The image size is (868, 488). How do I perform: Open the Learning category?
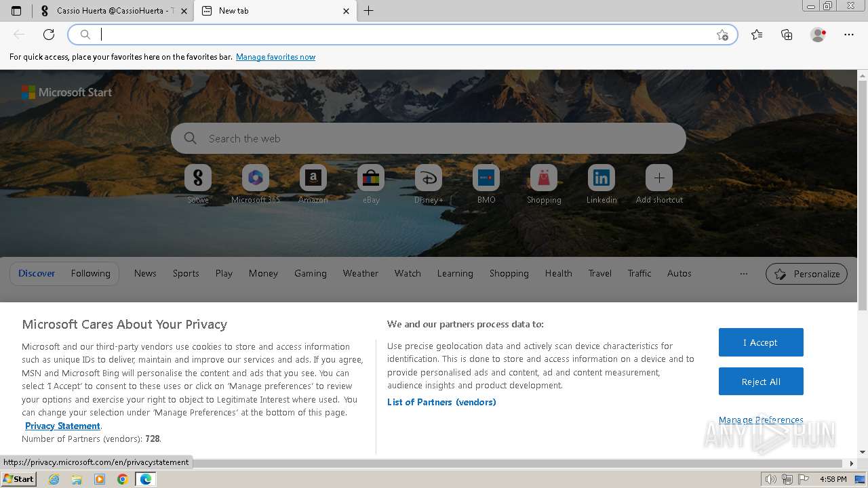(455, 273)
